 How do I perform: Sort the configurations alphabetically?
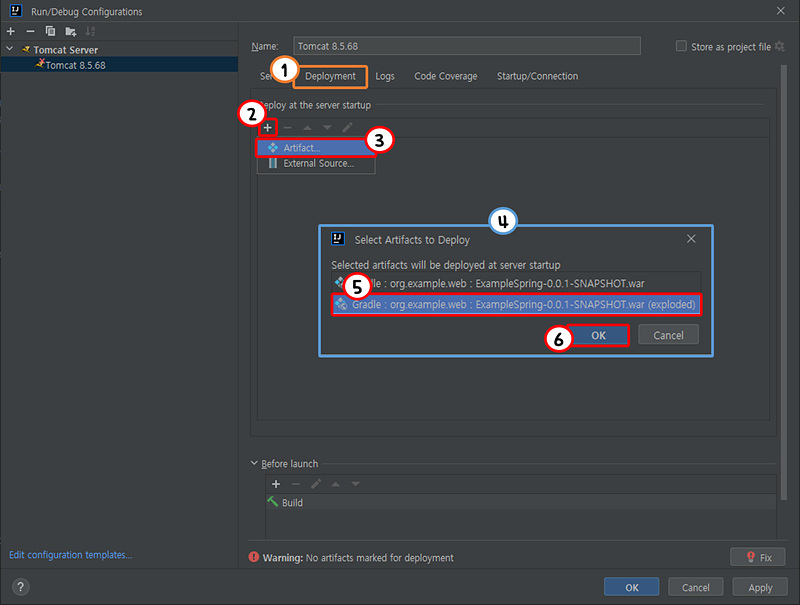90,32
